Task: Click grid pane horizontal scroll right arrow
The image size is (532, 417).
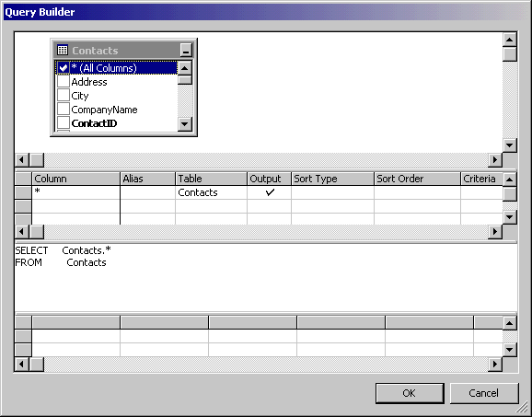Action: coord(495,232)
